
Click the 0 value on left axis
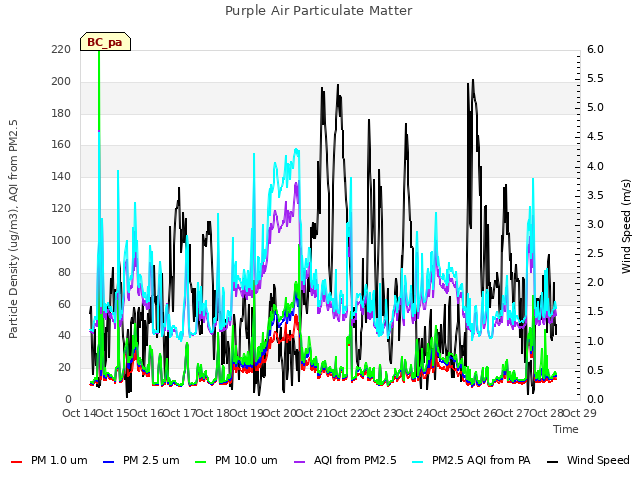[x=68, y=400]
